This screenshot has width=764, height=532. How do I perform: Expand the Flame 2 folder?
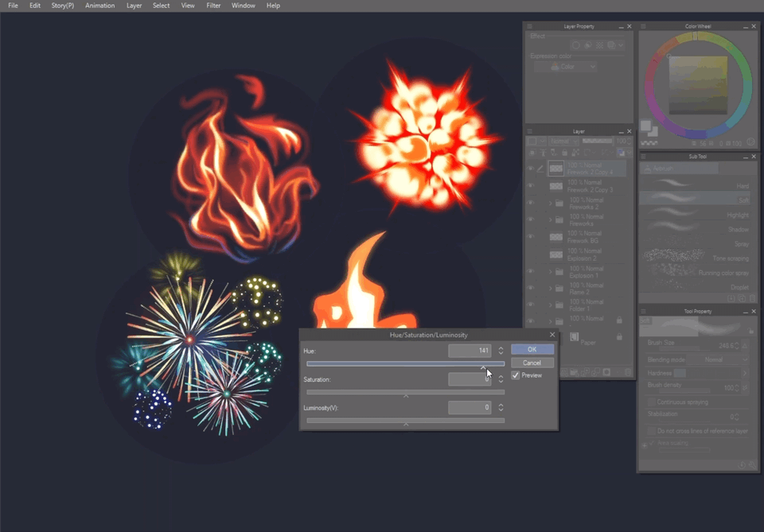pyautogui.click(x=551, y=288)
